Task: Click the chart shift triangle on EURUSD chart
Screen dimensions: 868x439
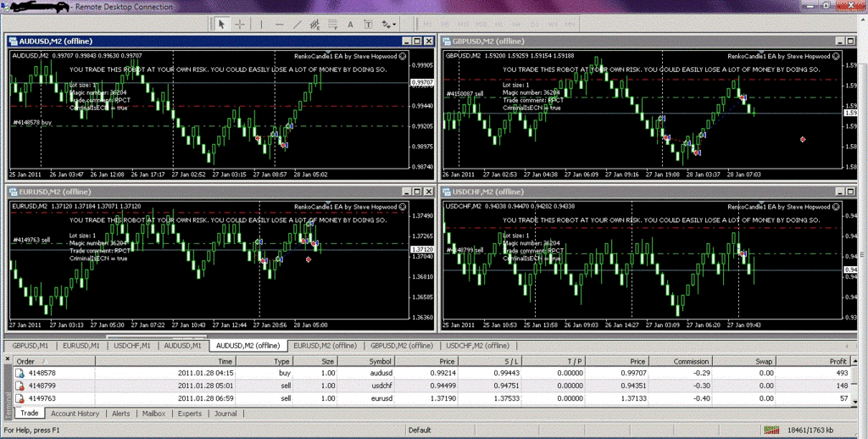Action: (x=328, y=202)
